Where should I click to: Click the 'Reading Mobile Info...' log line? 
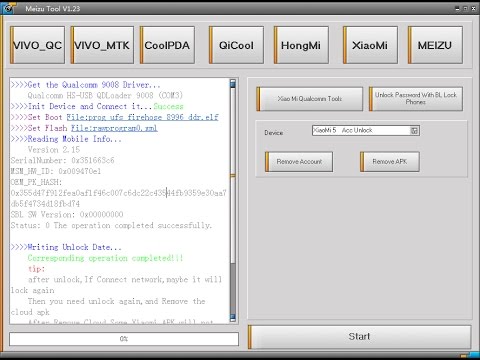click(66, 139)
